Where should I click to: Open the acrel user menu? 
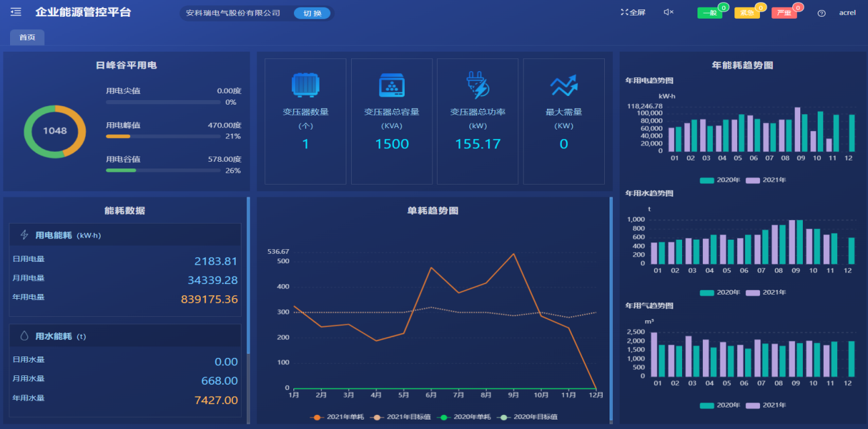pyautogui.click(x=847, y=11)
